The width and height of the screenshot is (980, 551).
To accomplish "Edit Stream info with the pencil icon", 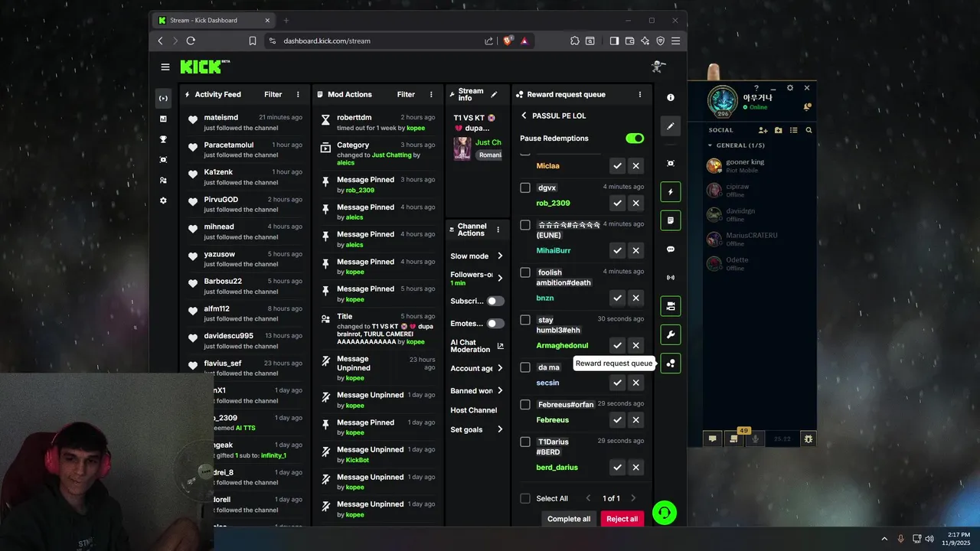I will (494, 94).
